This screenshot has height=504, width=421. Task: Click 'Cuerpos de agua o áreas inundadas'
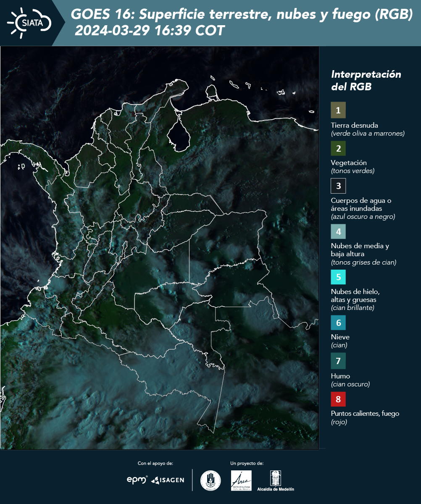[x=361, y=205]
